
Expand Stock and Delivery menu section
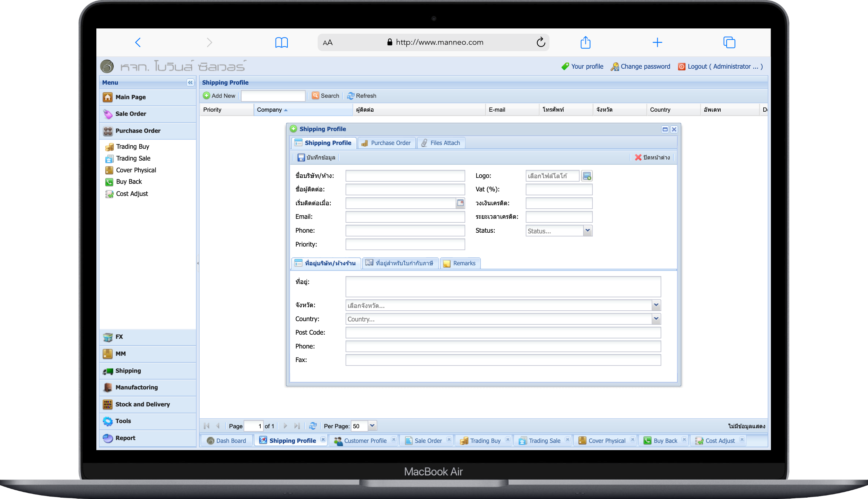pos(148,404)
